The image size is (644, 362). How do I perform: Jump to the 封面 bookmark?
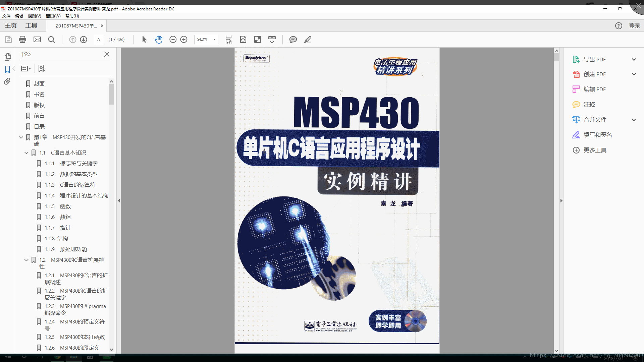(39, 83)
